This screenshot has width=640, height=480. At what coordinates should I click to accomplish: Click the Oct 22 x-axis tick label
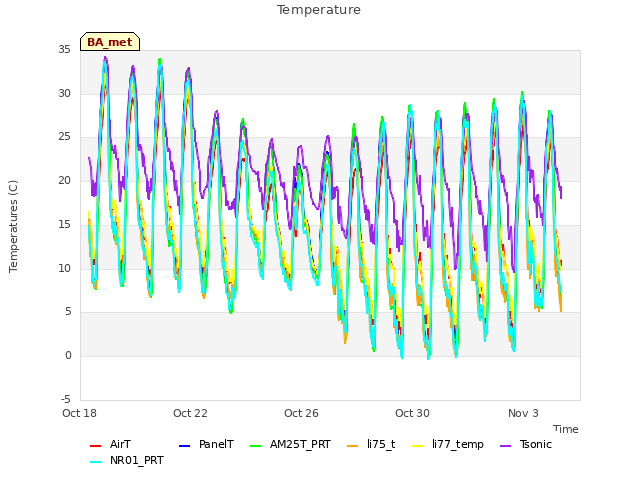click(190, 413)
